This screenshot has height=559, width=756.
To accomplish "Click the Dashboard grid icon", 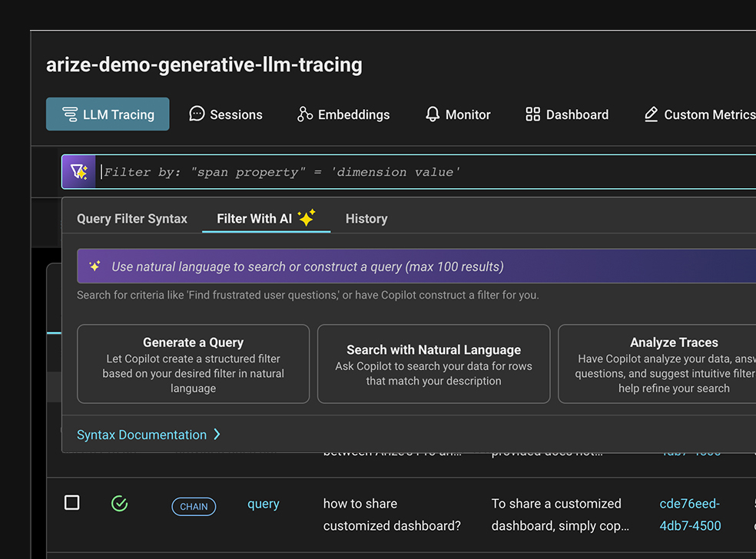I will [x=532, y=114].
